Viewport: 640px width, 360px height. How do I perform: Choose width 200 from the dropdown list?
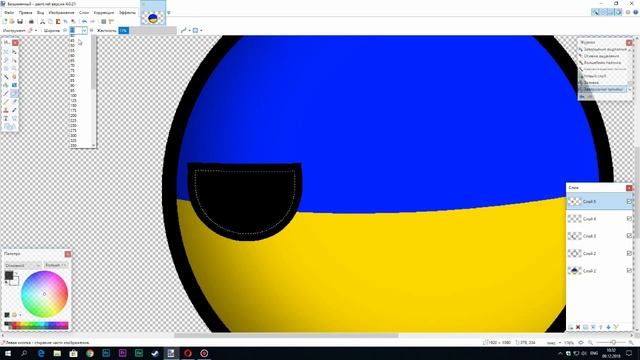coord(73,116)
